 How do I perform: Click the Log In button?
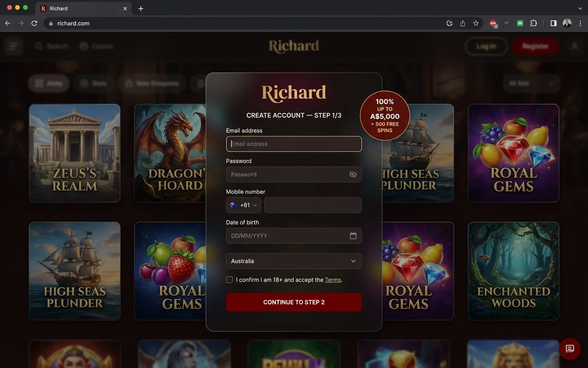click(486, 46)
